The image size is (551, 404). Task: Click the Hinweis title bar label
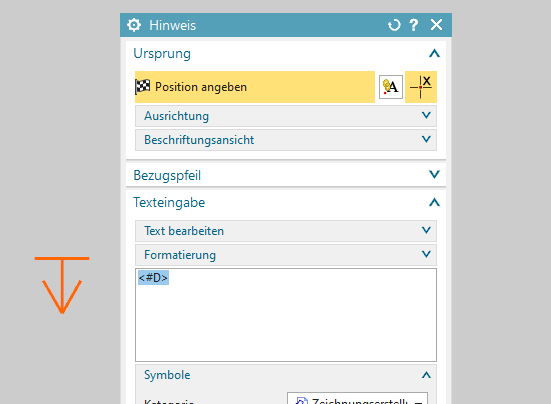[173, 25]
